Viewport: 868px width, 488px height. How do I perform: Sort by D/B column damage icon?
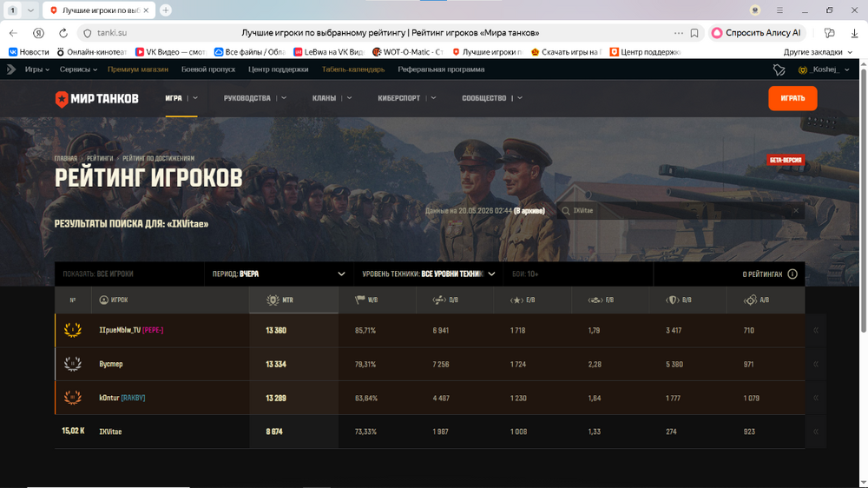439,300
